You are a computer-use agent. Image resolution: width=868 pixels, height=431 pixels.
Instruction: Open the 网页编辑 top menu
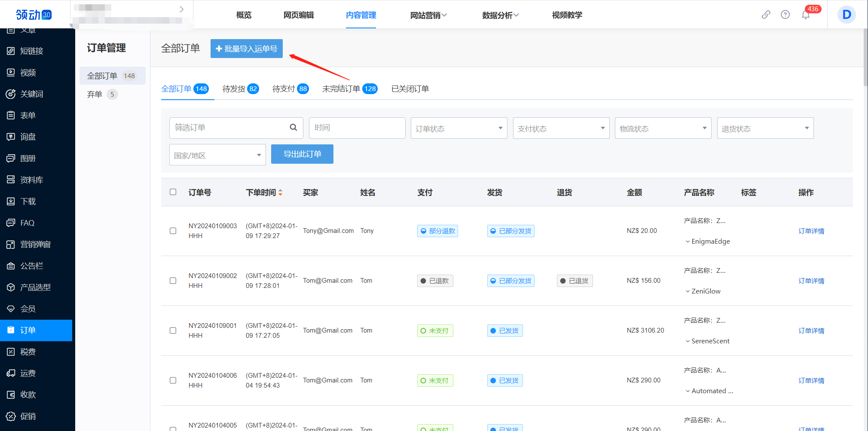pos(298,15)
